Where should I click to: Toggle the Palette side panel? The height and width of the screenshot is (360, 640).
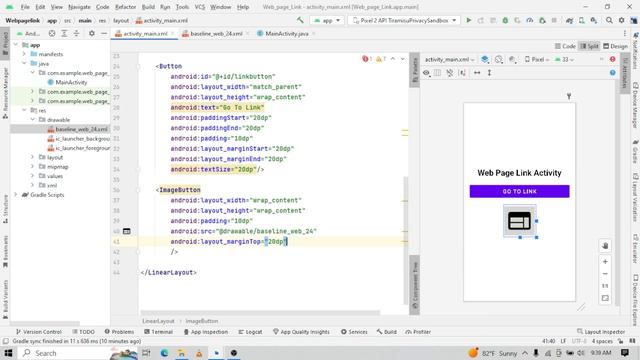(x=414, y=70)
